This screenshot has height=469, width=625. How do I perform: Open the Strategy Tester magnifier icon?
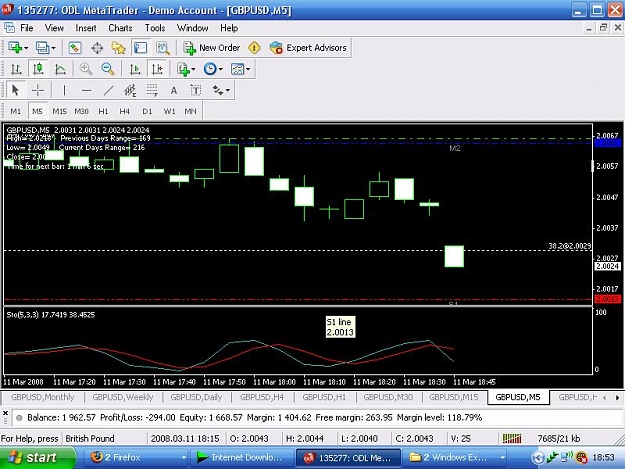pyautogui.click(x=163, y=48)
